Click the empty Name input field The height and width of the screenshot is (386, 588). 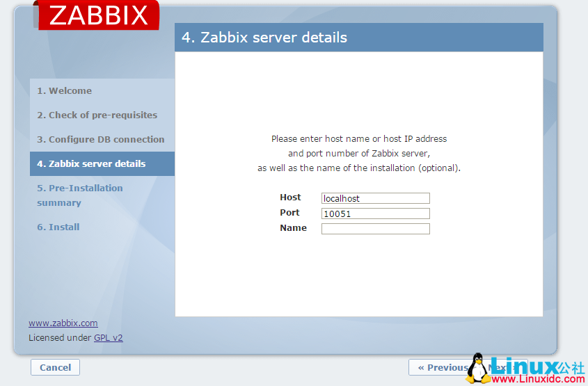tap(375, 229)
